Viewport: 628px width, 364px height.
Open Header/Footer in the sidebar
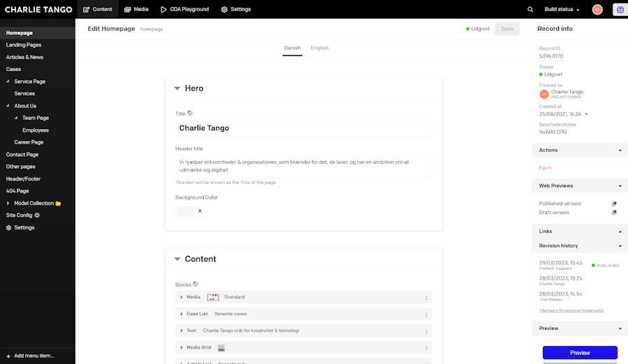point(23,179)
